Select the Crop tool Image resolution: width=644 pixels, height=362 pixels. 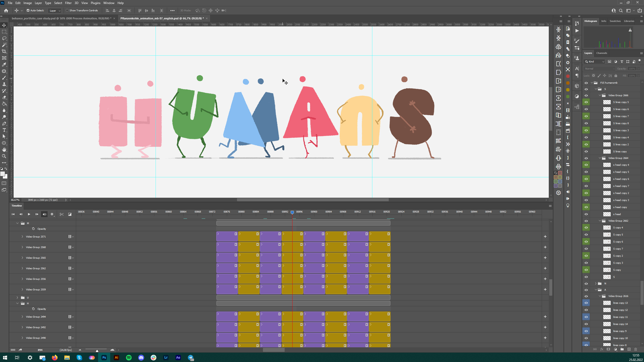point(4,51)
